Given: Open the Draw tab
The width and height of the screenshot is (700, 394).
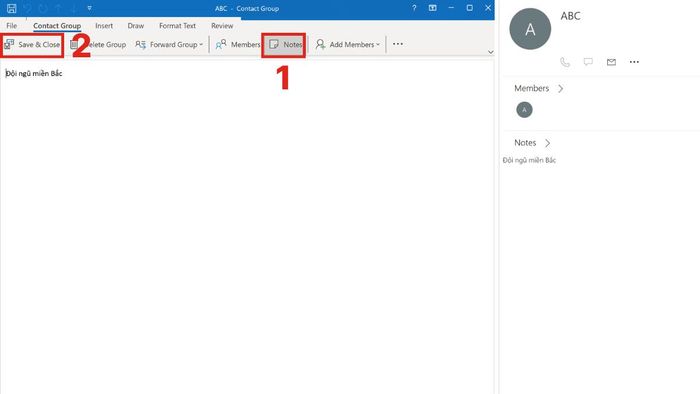Looking at the screenshot, I should 136,26.
